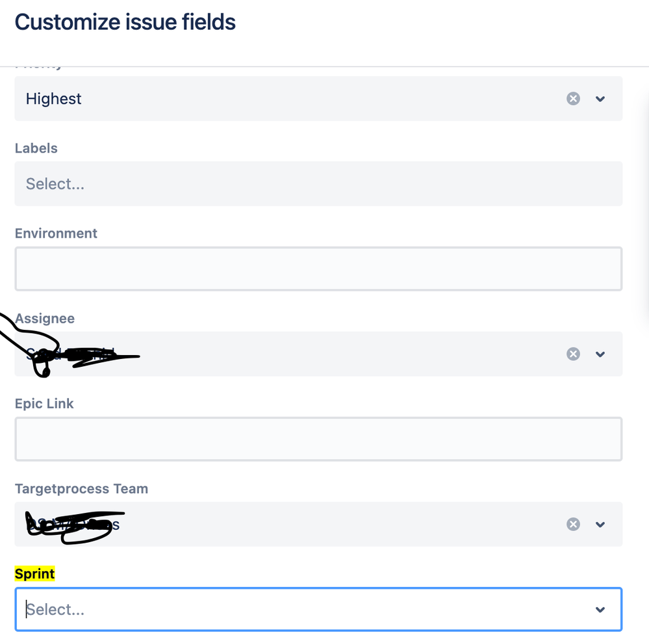Click the Assignee field label
This screenshot has width=649, height=644.
pyautogui.click(x=45, y=319)
